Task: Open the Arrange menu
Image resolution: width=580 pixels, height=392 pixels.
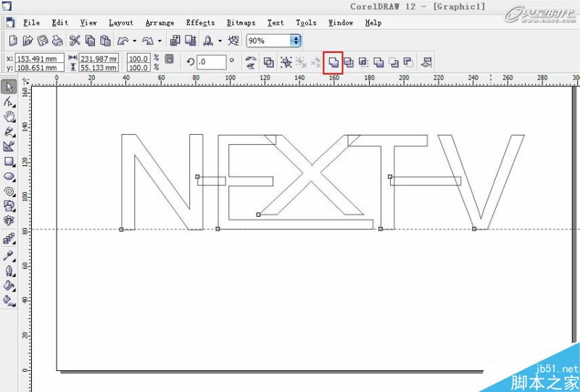Action: coord(159,23)
